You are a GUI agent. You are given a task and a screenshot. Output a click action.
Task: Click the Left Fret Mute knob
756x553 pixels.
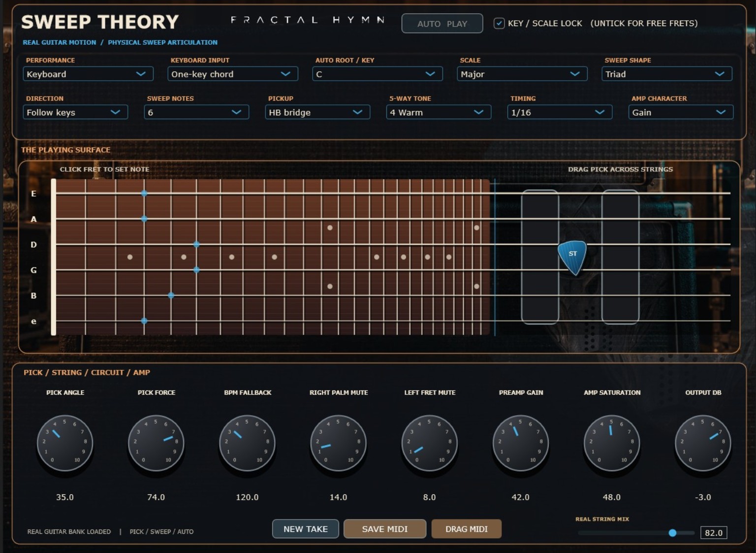click(430, 443)
